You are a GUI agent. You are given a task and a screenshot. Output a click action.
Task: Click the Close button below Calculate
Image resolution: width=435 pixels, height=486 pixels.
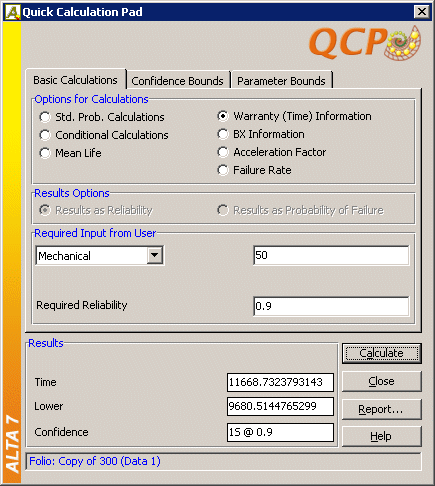coord(382,381)
